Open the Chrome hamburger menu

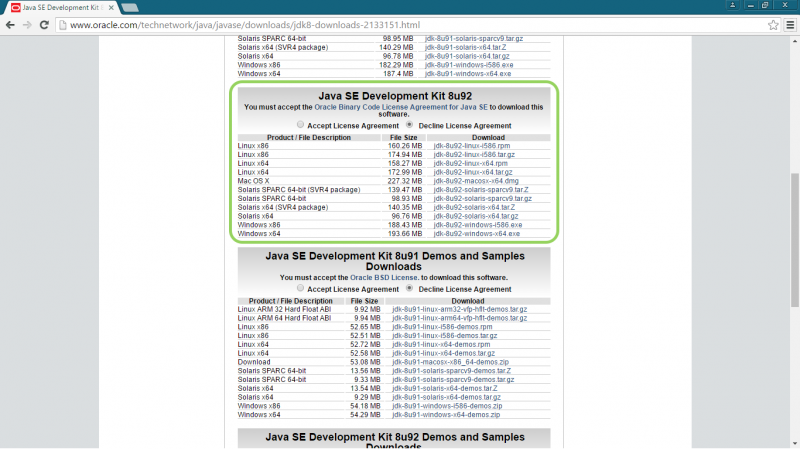click(788, 24)
